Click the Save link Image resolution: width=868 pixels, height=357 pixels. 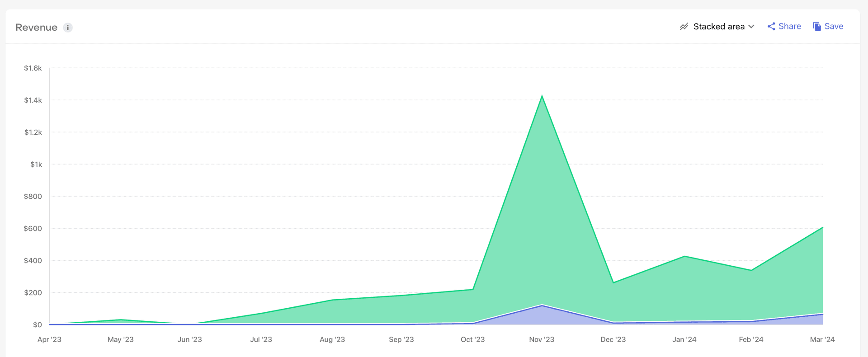pos(828,27)
